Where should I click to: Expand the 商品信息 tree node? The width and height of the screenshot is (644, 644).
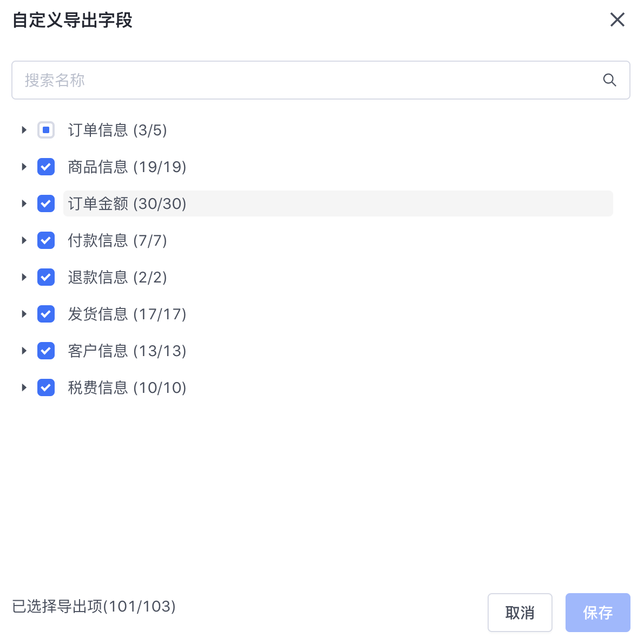click(24, 167)
